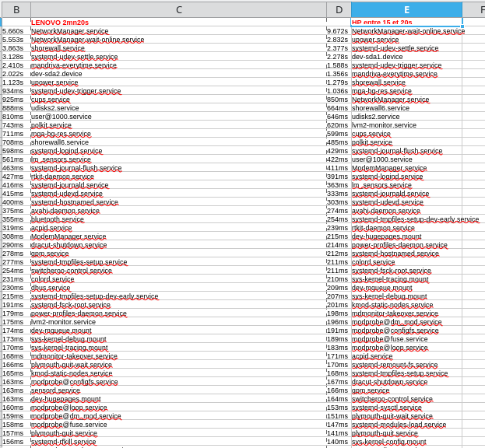This screenshot has width=485, height=448.
Task: Click NetworkManager-wait-online.service in column E
Action: [x=406, y=31]
